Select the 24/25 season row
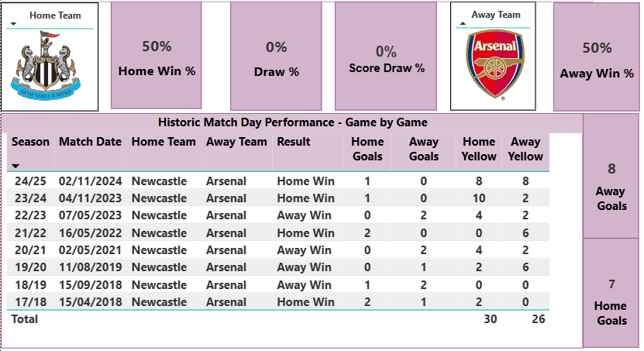The image size is (644, 351). point(30,181)
